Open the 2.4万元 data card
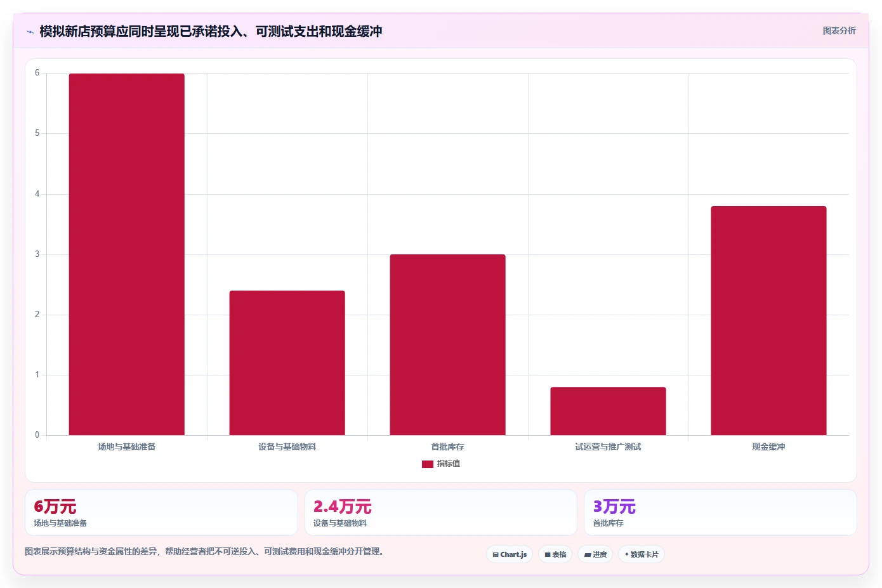Viewport: 882px width, 588px height. coord(441,513)
